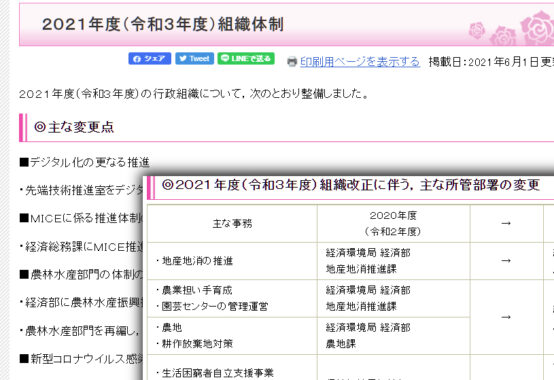Click the ◎主な変更点 heading

[x=74, y=127]
